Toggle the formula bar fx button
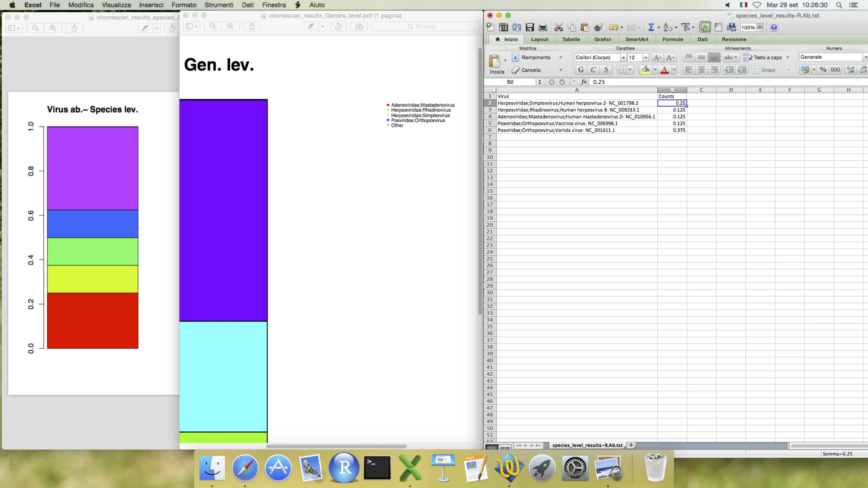The height and width of the screenshot is (488, 868). (x=705, y=27)
